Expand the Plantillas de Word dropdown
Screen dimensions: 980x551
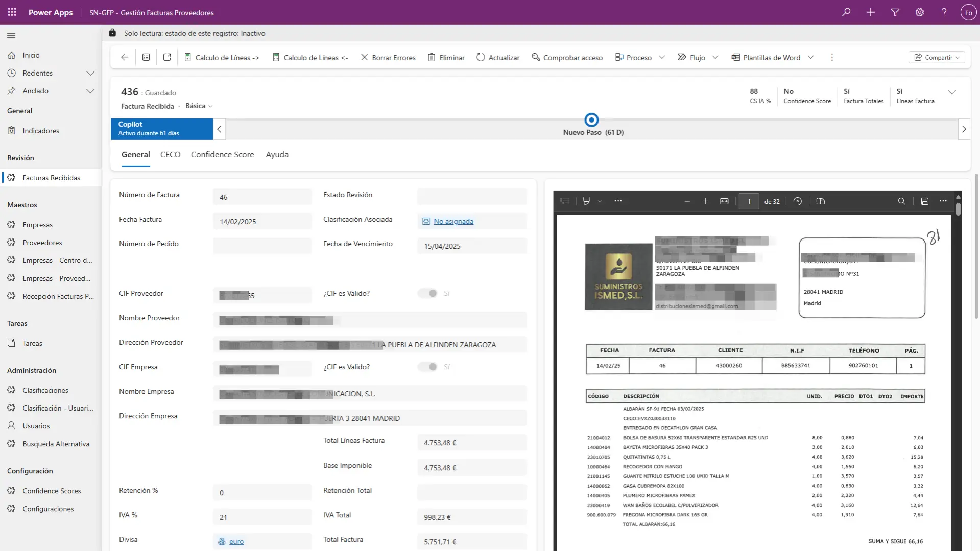[810, 58]
